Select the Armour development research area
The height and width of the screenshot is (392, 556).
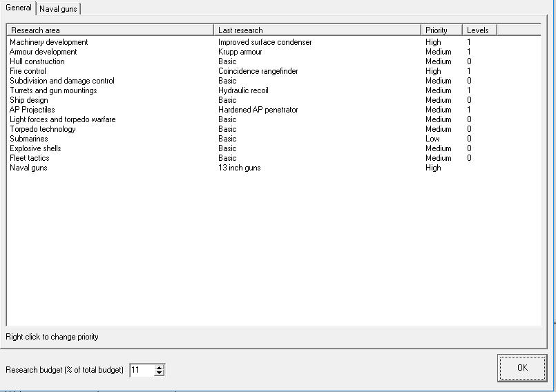[44, 52]
